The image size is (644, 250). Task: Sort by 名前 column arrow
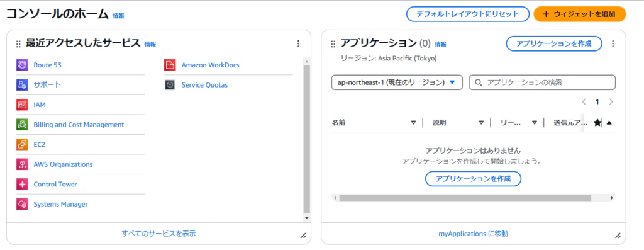pyautogui.click(x=414, y=123)
